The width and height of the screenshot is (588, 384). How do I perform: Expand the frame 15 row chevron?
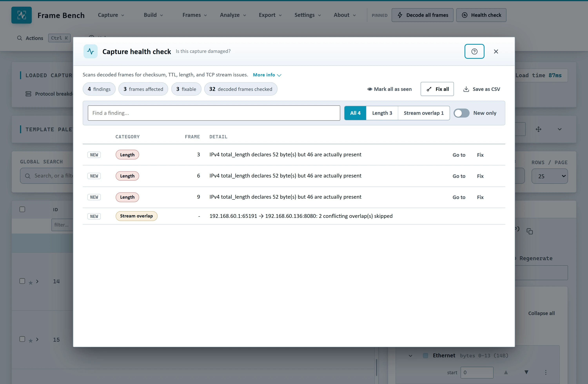(x=37, y=339)
